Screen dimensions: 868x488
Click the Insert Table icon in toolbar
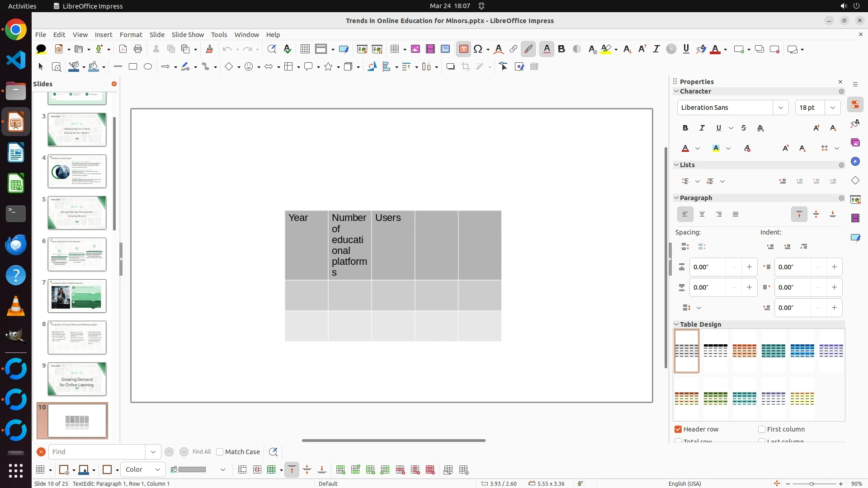tap(395, 49)
